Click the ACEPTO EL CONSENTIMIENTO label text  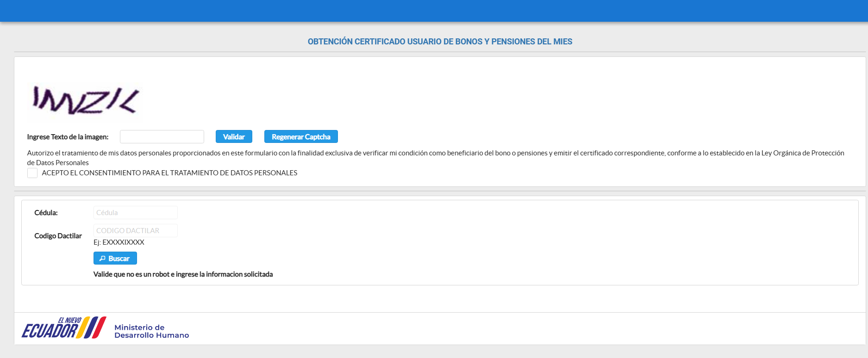pos(169,173)
